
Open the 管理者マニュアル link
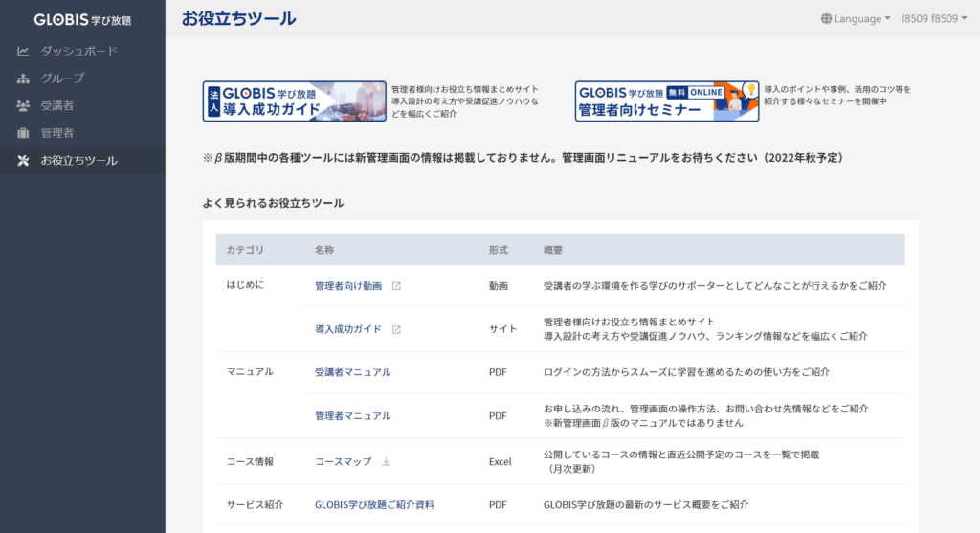(x=352, y=416)
